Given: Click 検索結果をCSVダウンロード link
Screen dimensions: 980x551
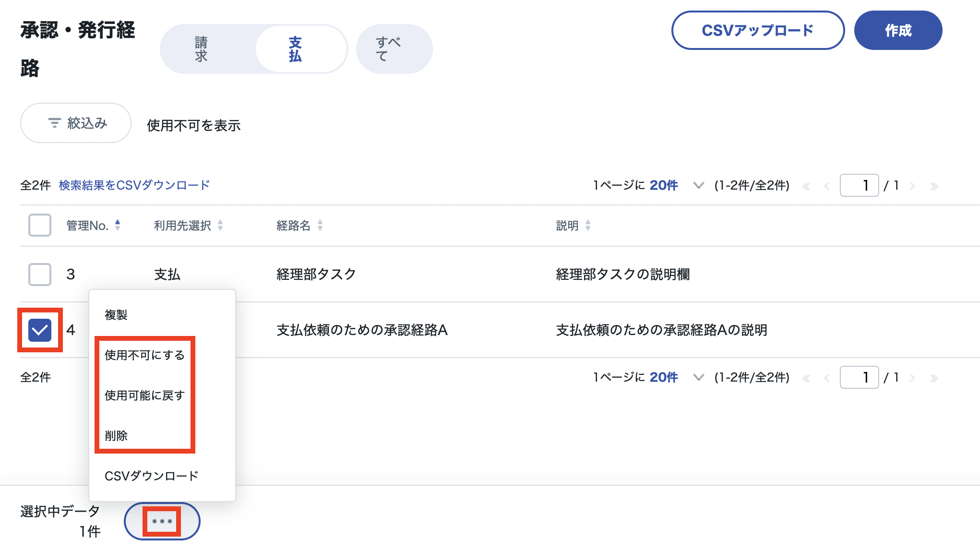Looking at the screenshot, I should coord(134,185).
